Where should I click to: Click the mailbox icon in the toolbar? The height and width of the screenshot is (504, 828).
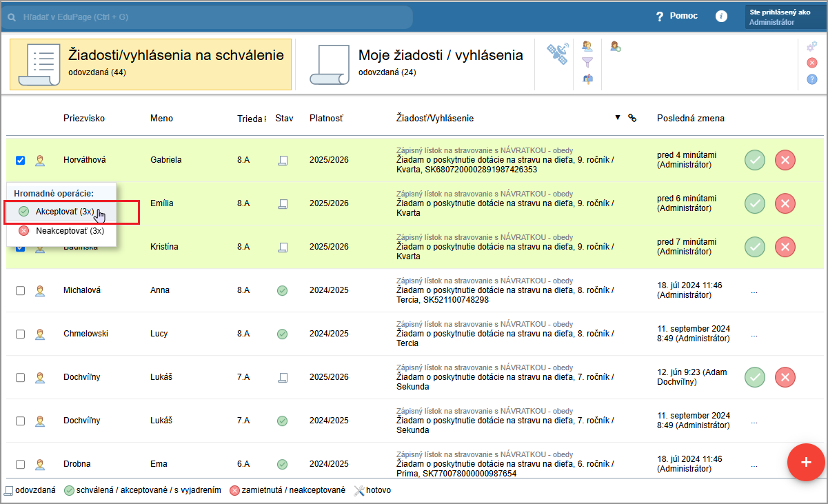[587, 79]
